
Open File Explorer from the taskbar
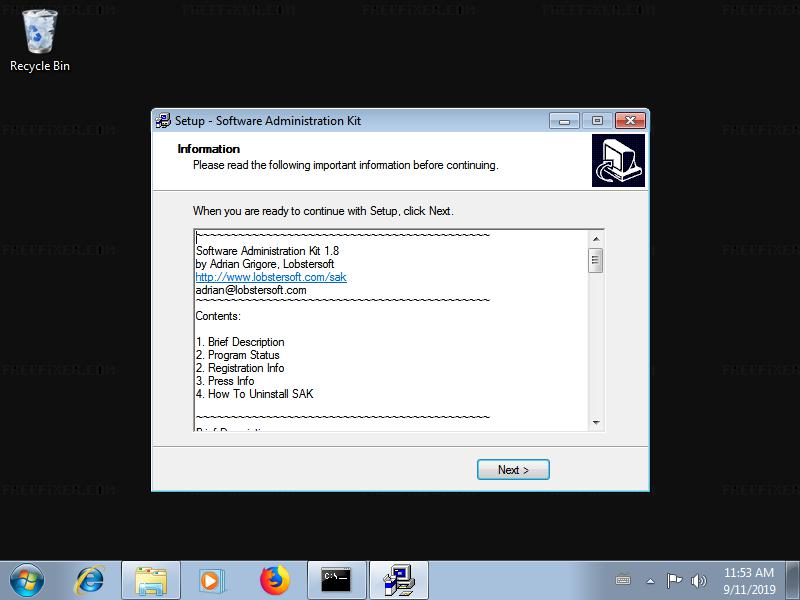(x=151, y=581)
